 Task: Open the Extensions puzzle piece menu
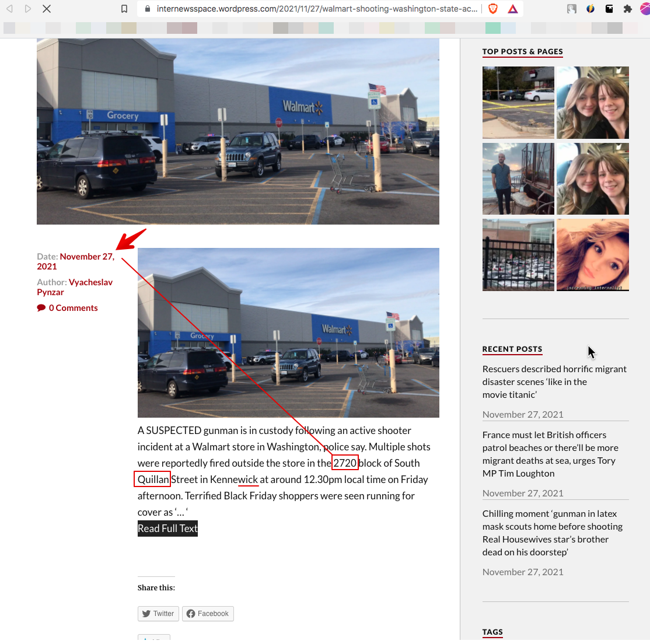click(x=628, y=9)
